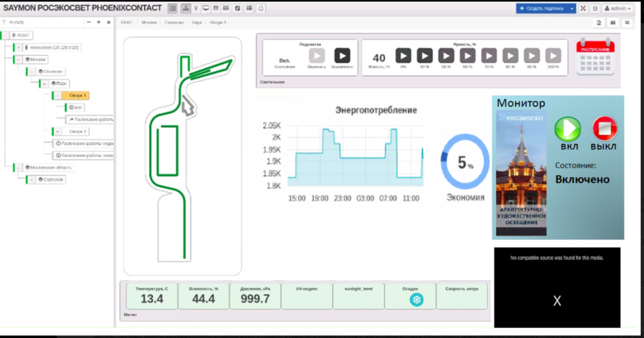644x338 pixels.
Task: Click the Включить lighting play button
Action: point(317,56)
